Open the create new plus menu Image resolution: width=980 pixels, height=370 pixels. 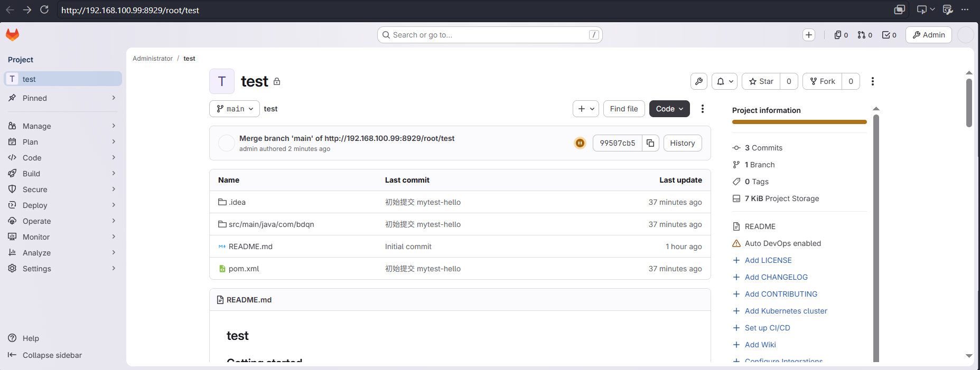click(x=809, y=35)
